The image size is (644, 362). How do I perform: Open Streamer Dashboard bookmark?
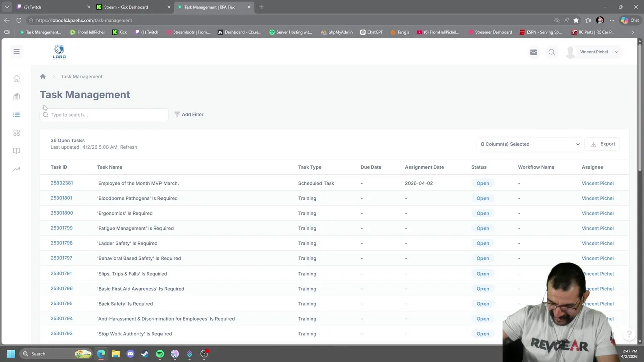tap(490, 32)
